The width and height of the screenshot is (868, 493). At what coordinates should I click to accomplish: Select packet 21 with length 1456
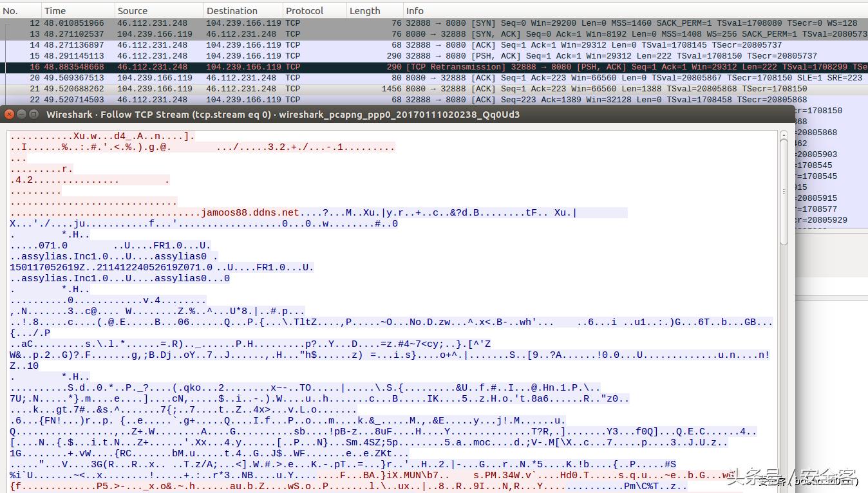pyautogui.click(x=434, y=89)
